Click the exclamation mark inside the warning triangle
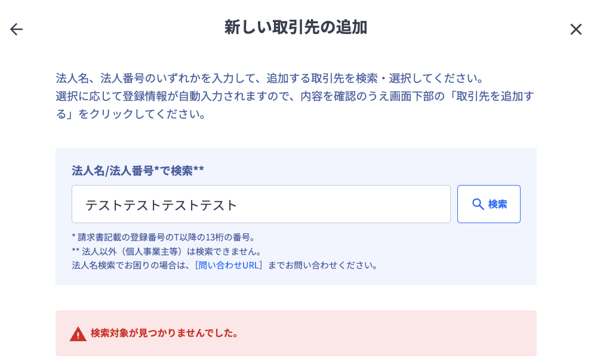Screen dimensions: 597x364 click(78, 334)
